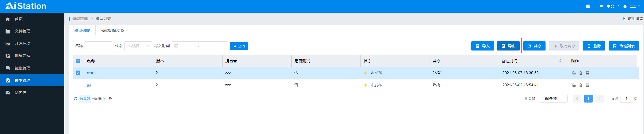This screenshot has height=134, width=644.
Task: Click the 导出 export button
Action: 508,46
